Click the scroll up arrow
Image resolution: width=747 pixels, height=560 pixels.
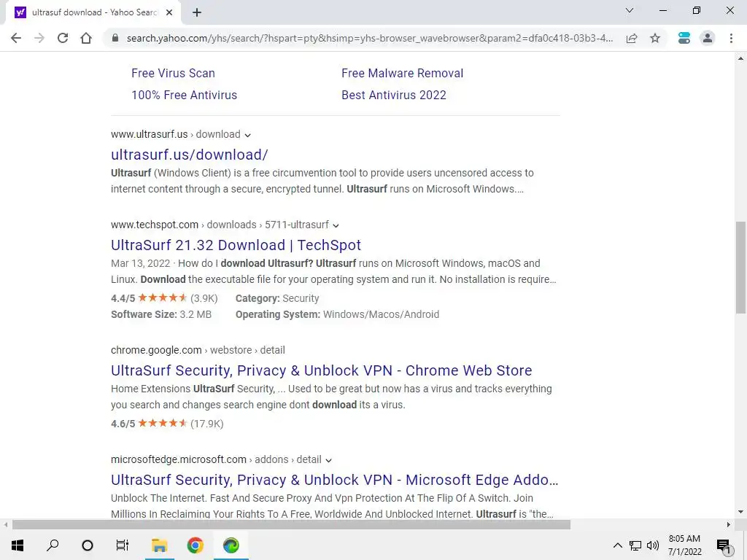coord(740,58)
